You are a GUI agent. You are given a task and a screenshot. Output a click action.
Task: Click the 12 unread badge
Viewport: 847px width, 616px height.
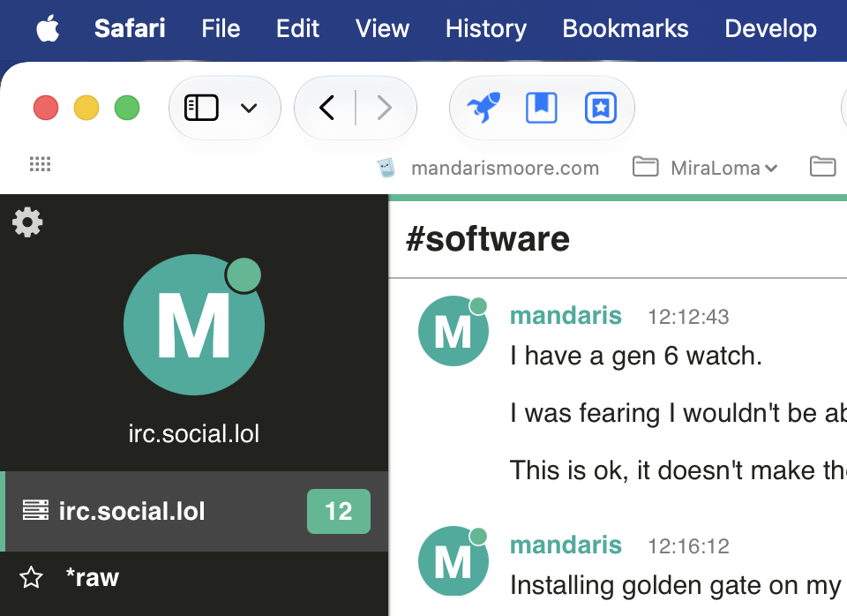click(339, 511)
